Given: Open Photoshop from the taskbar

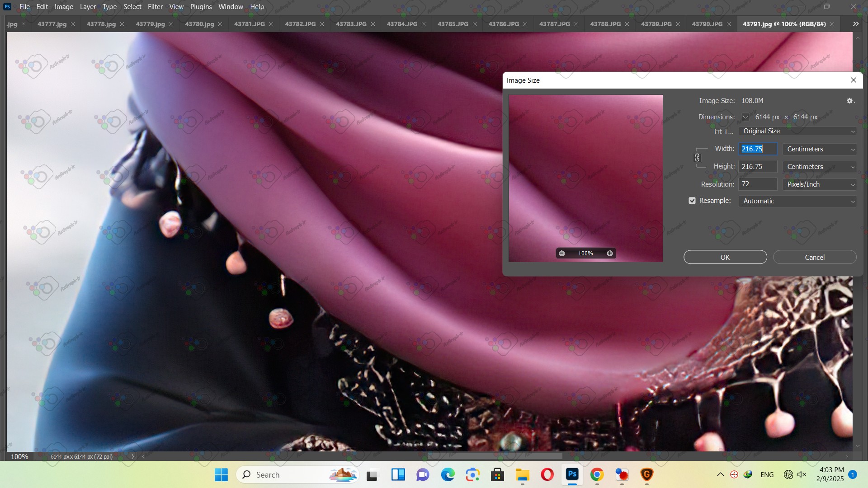Looking at the screenshot, I should point(572,474).
